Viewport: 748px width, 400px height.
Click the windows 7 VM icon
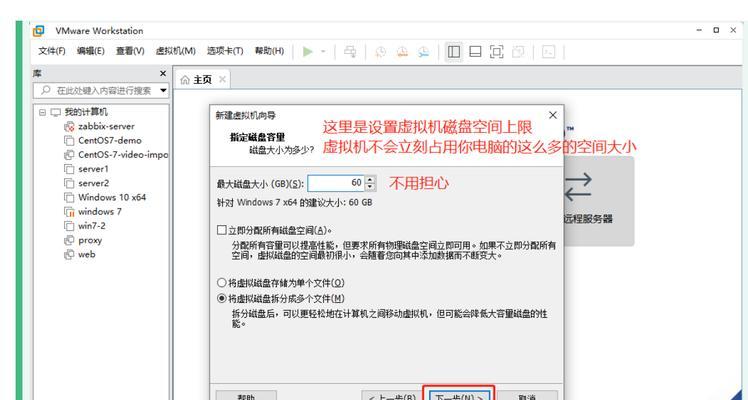pos(69,212)
